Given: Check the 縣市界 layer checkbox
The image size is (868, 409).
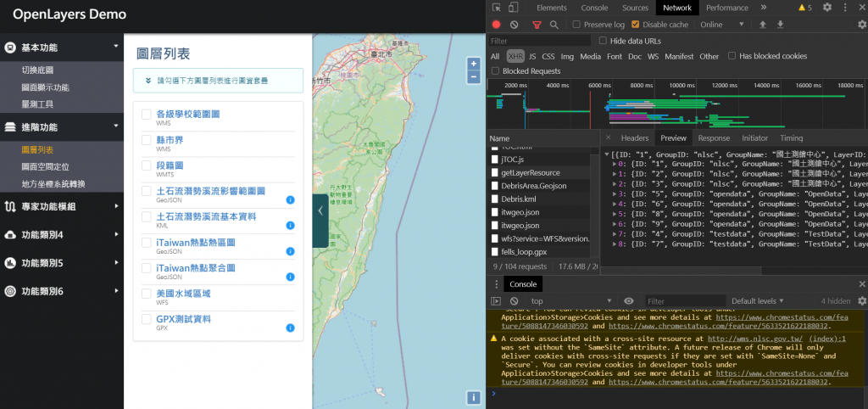Looking at the screenshot, I should click(147, 140).
